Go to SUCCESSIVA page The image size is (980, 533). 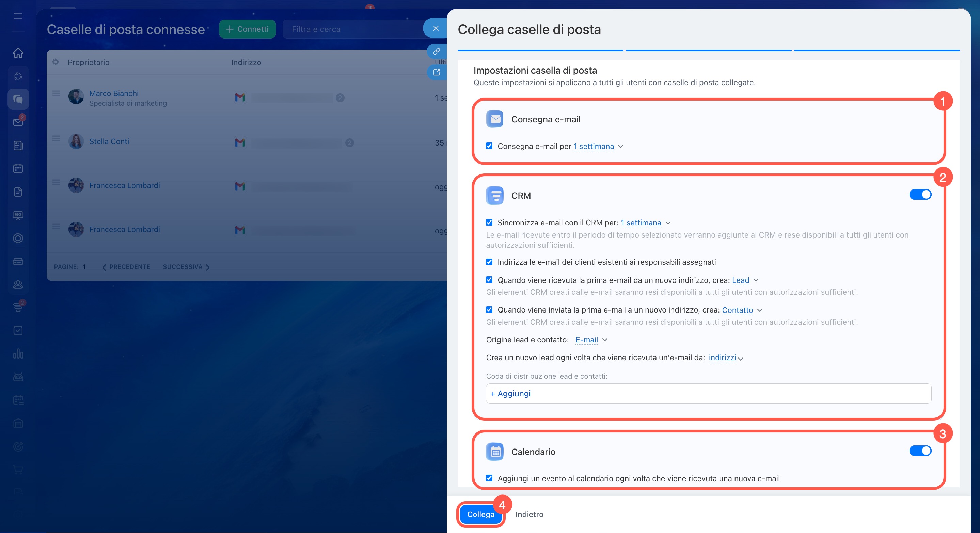(186, 267)
